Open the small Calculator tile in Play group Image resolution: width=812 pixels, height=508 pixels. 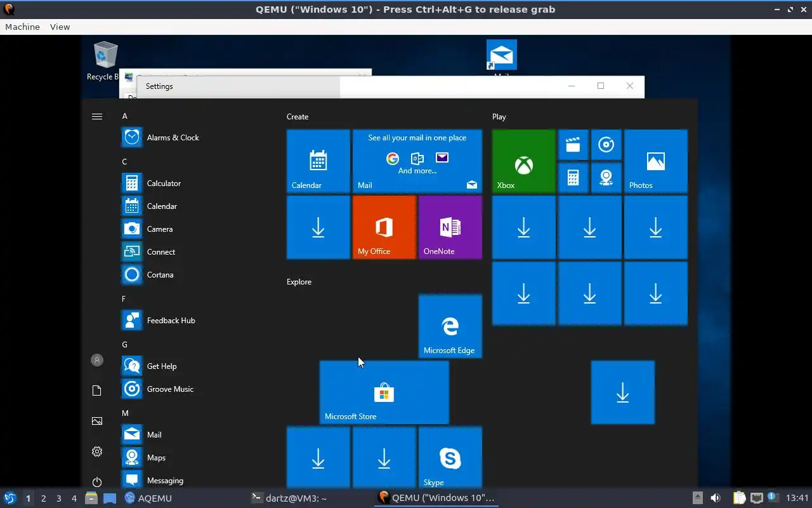(573, 178)
